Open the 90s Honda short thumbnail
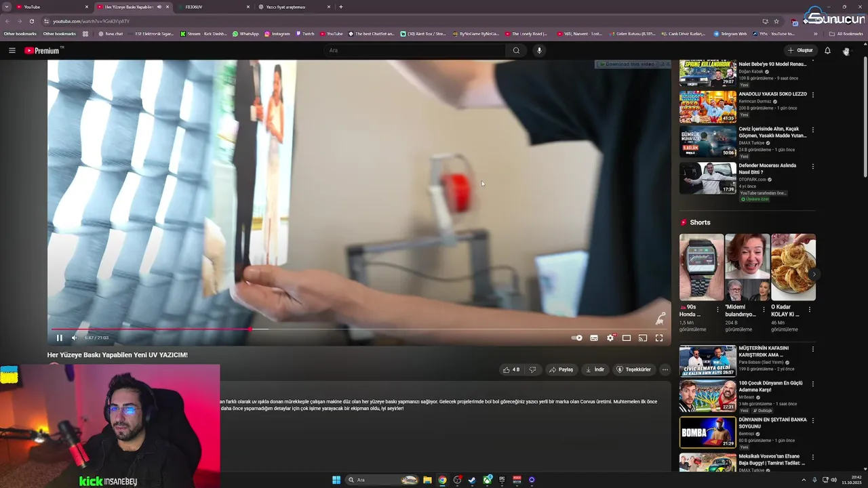 (x=701, y=267)
